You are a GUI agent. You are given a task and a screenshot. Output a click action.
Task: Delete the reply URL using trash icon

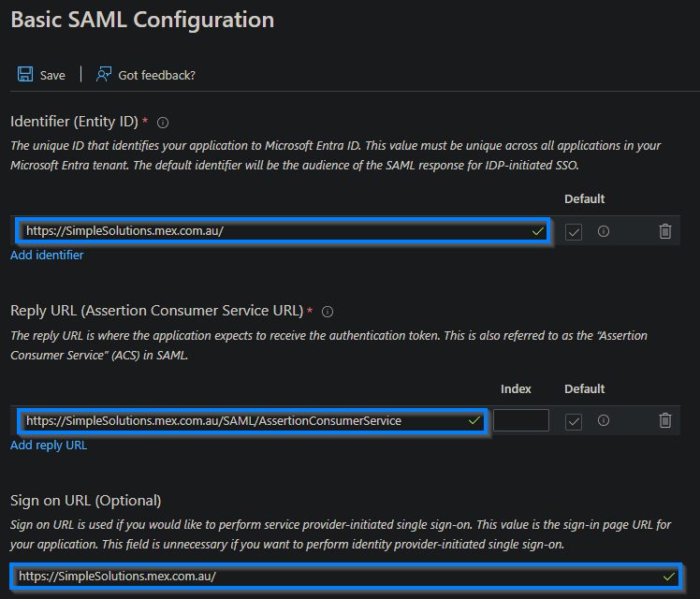[x=664, y=421]
